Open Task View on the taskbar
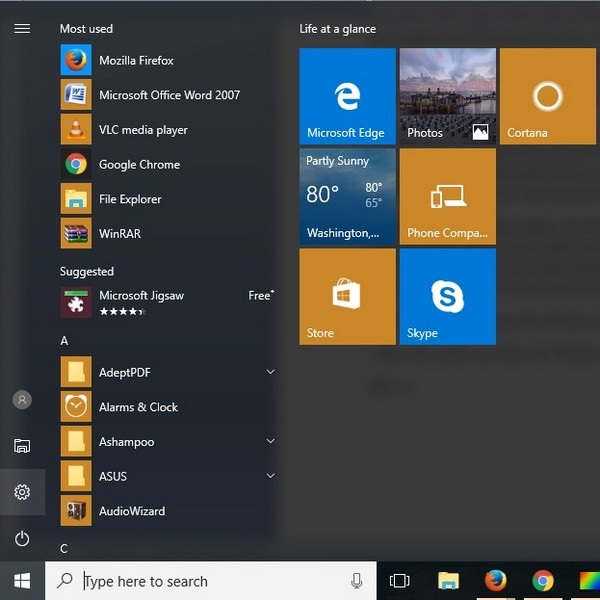 coord(399,581)
